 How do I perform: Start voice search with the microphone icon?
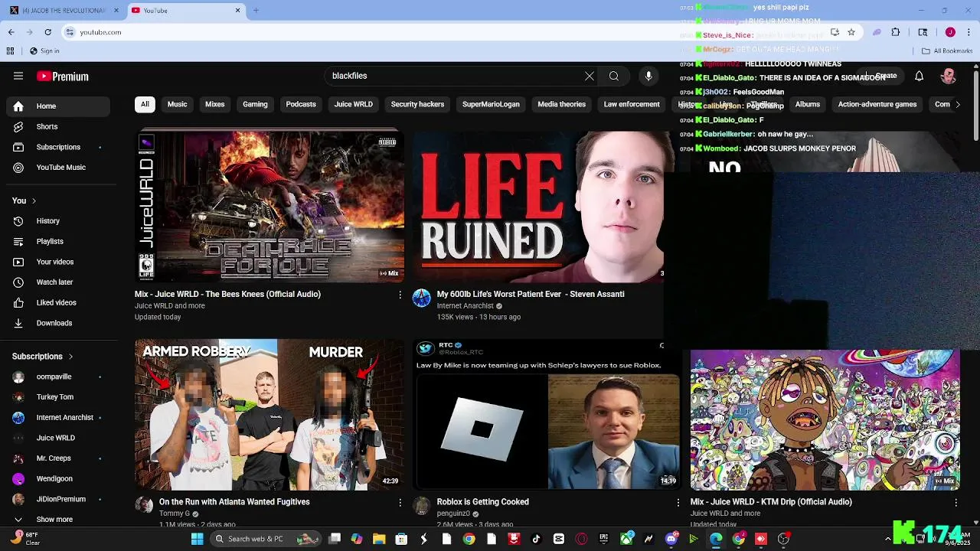[648, 76]
